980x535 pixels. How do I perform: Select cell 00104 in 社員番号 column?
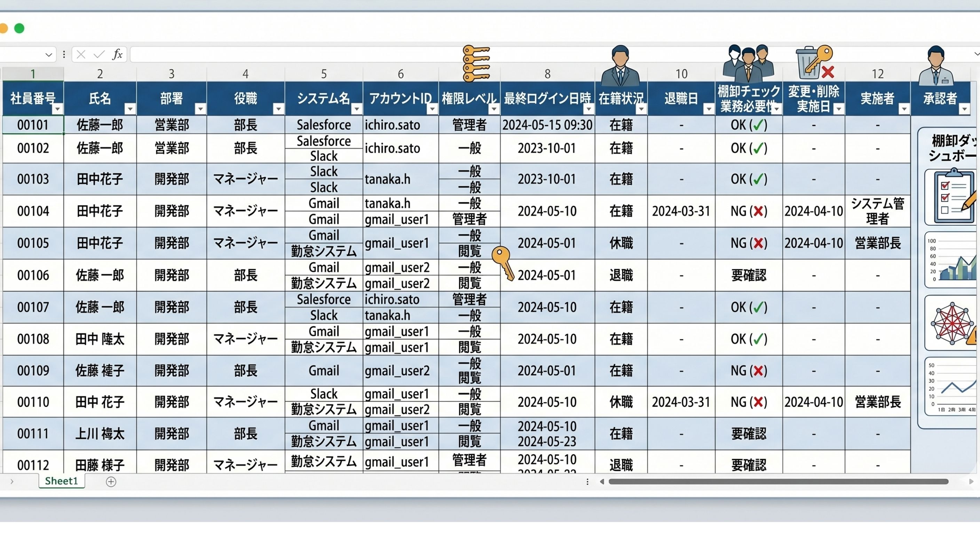33,211
